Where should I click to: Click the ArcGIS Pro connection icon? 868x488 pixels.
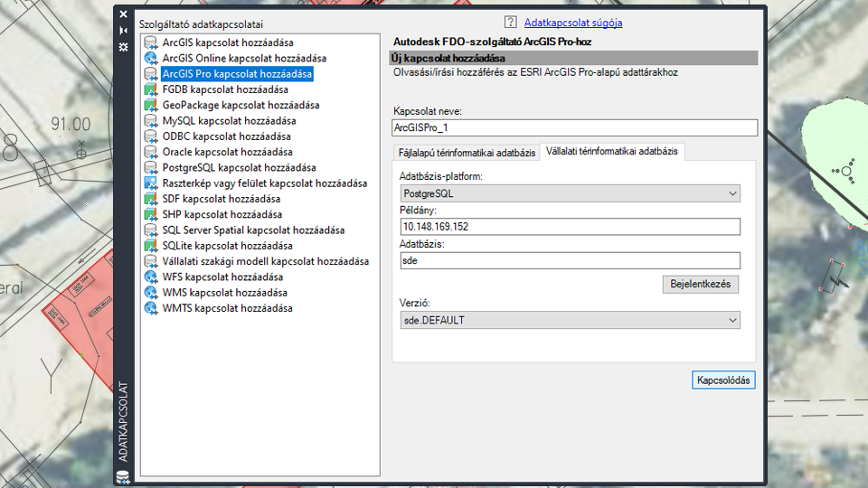[151, 73]
